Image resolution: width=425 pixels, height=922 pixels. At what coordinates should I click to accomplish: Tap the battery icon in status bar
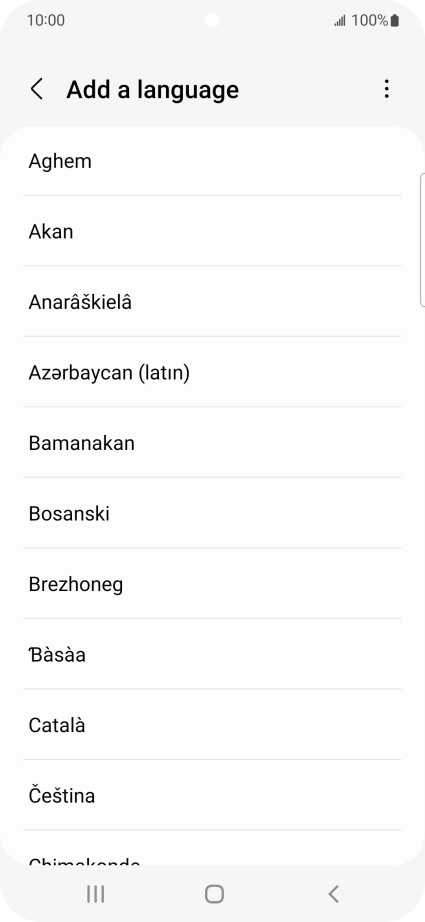(x=394, y=21)
